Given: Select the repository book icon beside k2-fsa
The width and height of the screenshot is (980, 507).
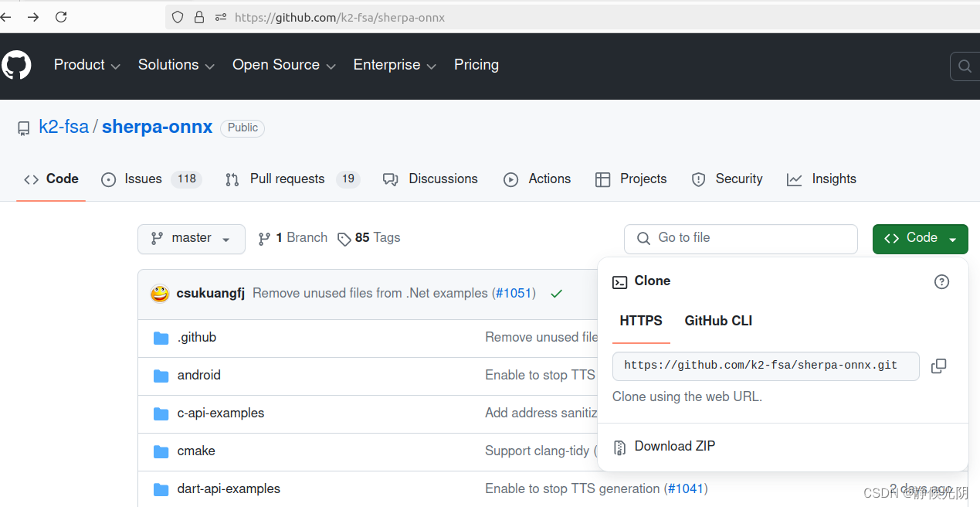Looking at the screenshot, I should pyautogui.click(x=24, y=128).
